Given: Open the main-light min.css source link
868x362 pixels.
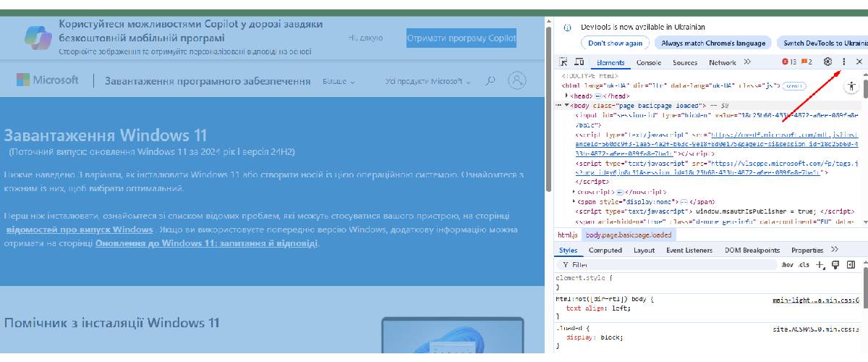Looking at the screenshot, I should pos(816,299).
